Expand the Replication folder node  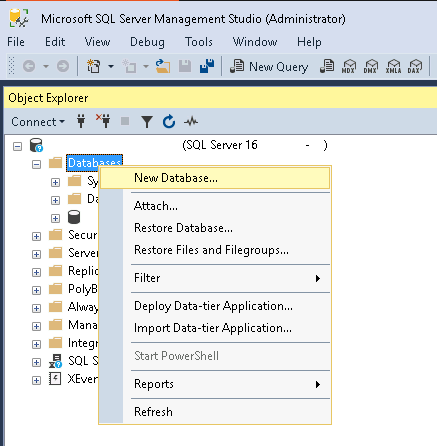click(x=36, y=272)
